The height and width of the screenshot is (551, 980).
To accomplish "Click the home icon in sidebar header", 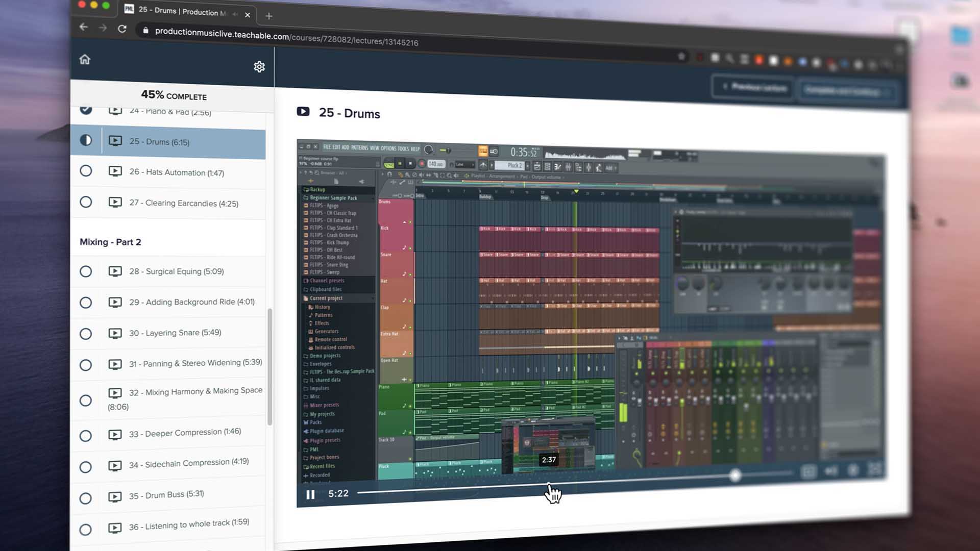I will point(85,60).
